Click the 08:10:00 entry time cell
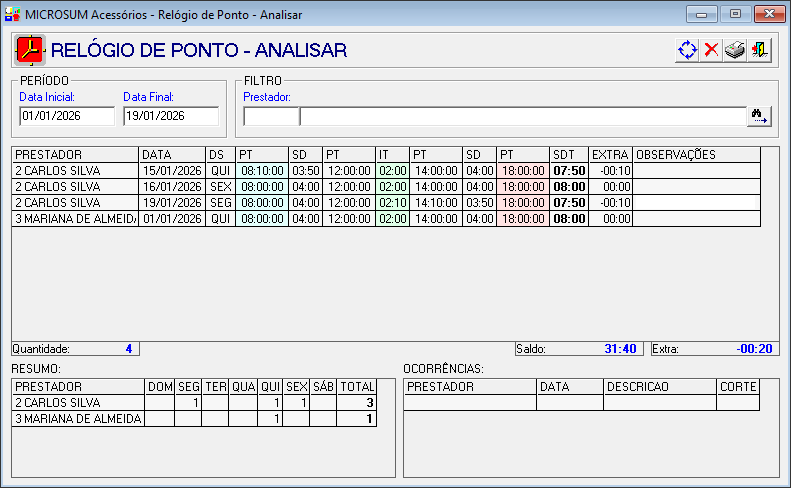 click(262, 171)
